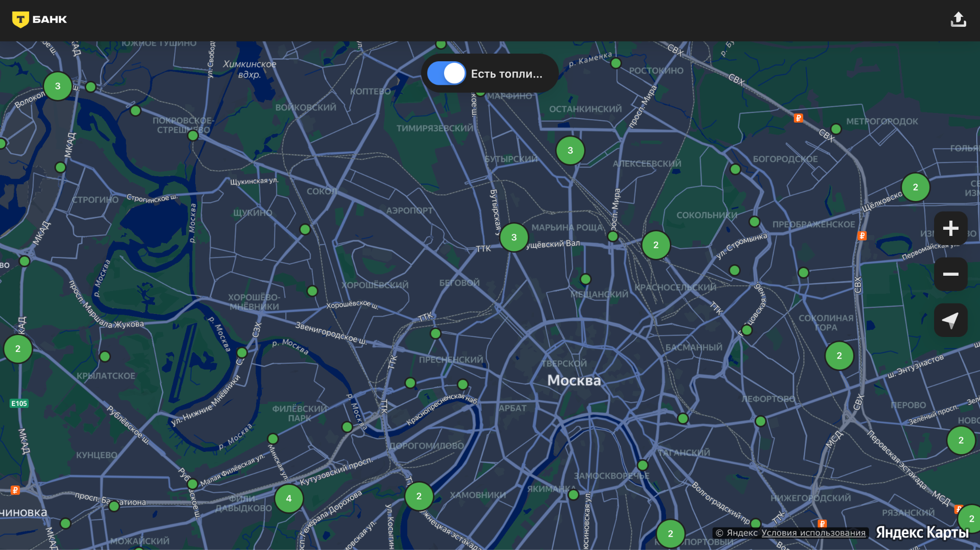Select the station marker above Крылатское label

click(x=105, y=356)
